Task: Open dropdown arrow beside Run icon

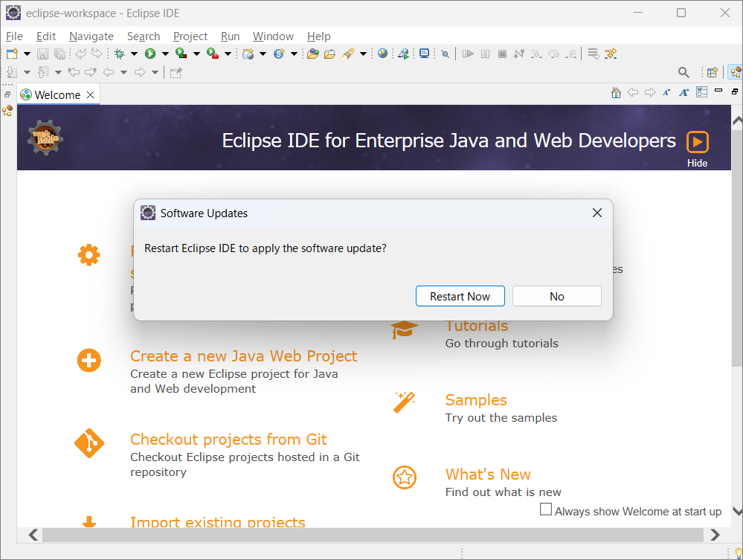Action: [165, 54]
